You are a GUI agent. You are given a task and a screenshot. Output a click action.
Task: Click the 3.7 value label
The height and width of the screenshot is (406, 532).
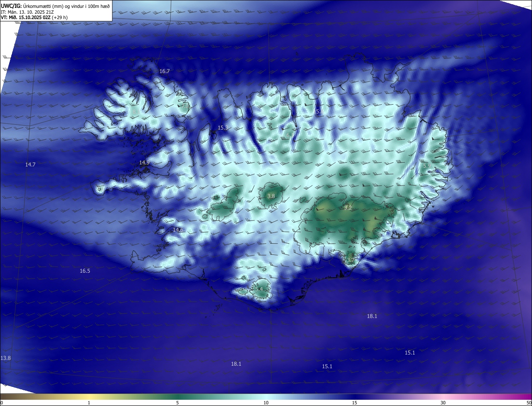(x=350, y=261)
